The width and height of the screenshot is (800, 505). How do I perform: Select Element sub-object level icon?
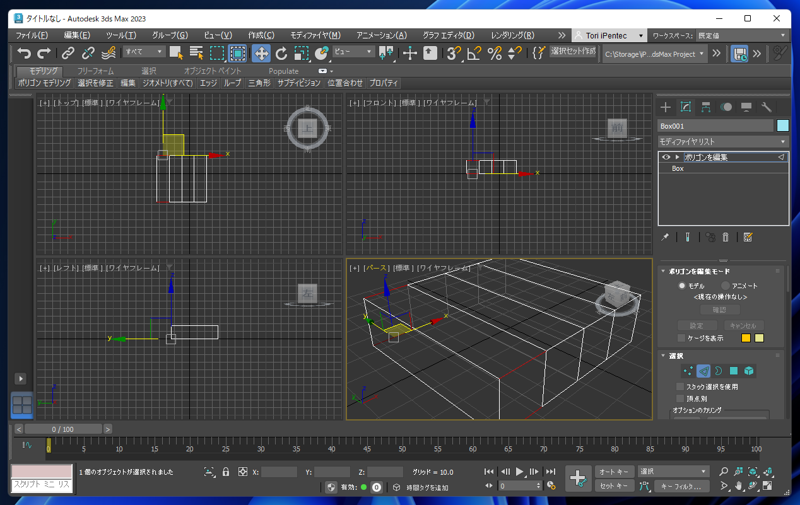pyautogui.click(x=748, y=371)
